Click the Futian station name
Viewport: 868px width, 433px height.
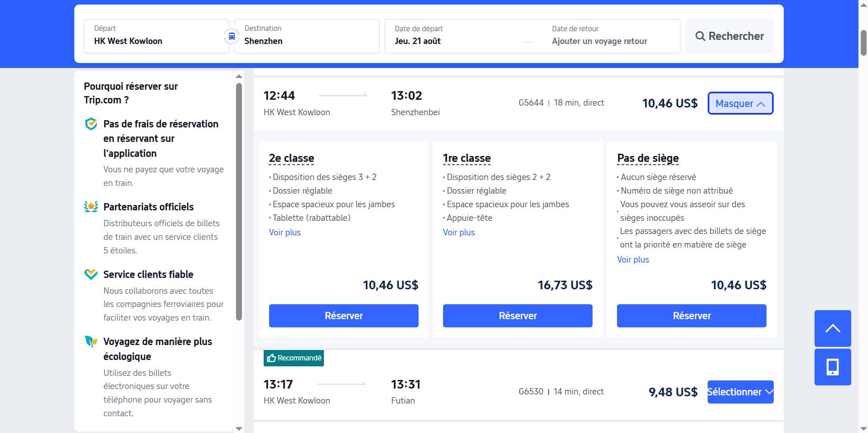click(403, 400)
